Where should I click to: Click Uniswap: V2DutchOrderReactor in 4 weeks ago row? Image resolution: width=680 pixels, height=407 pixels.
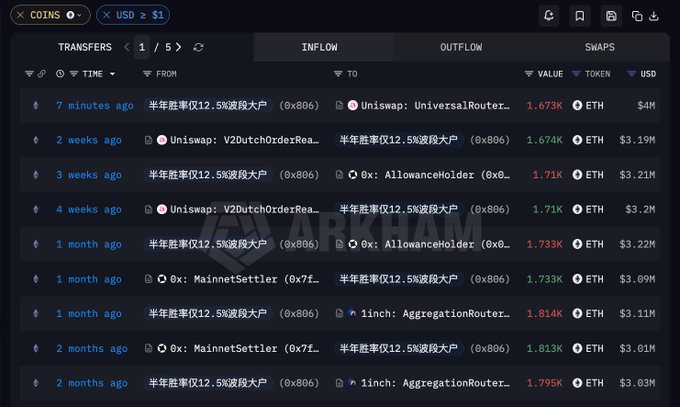(244, 210)
